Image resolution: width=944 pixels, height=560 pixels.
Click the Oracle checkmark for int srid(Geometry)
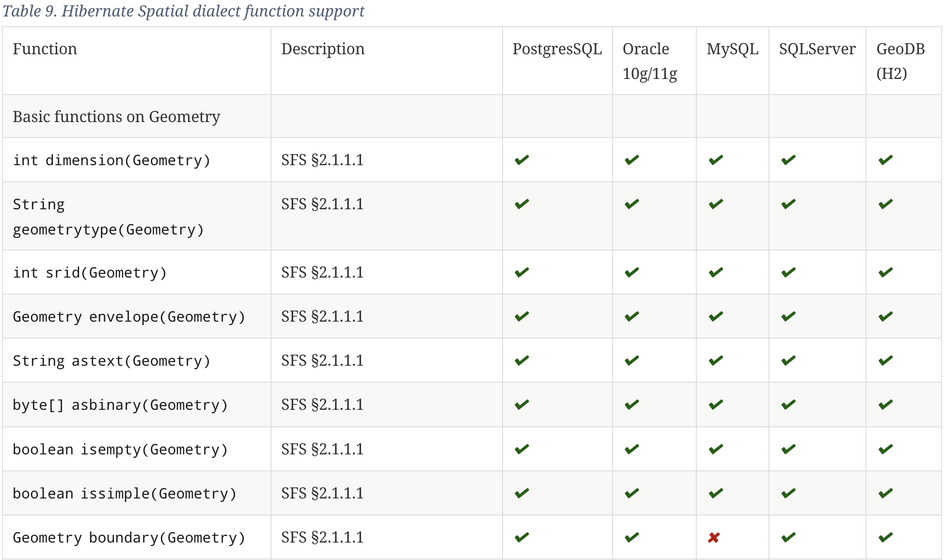tap(632, 272)
